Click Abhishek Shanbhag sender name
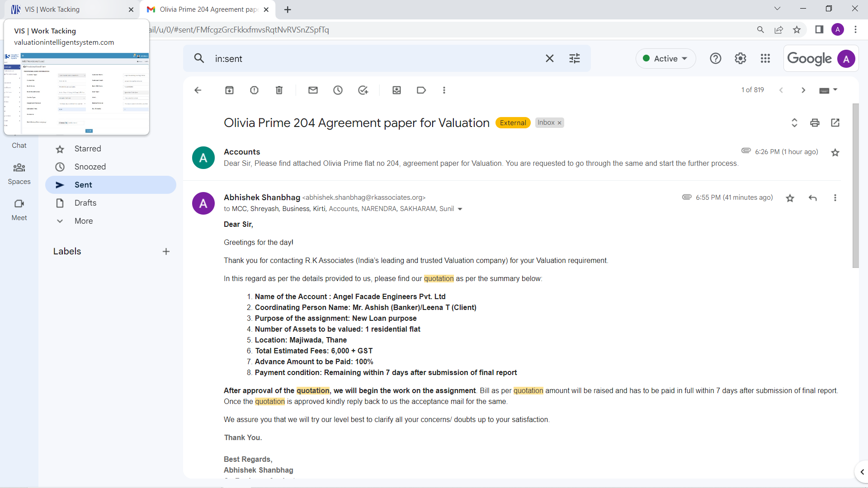Viewport: 868px width, 488px height. [x=262, y=197]
